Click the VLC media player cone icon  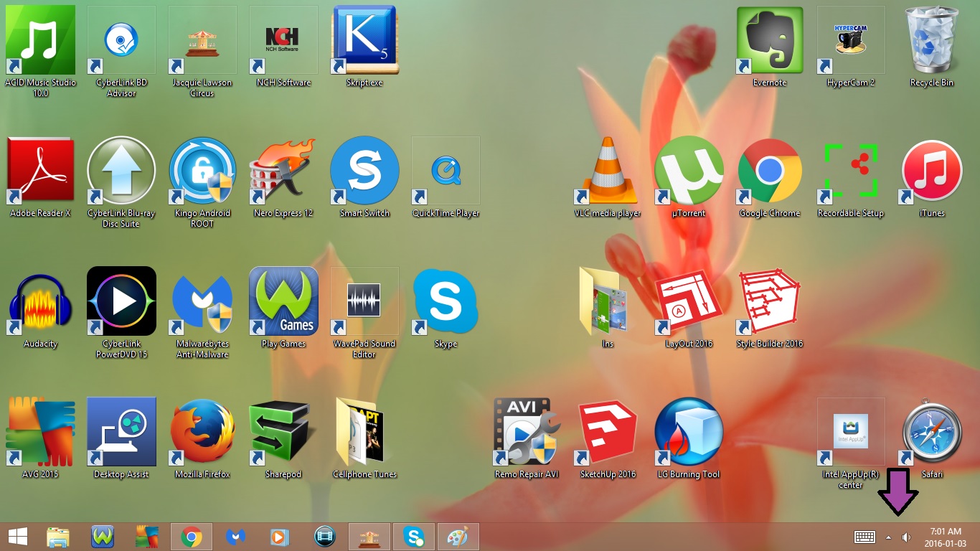pyautogui.click(x=608, y=171)
